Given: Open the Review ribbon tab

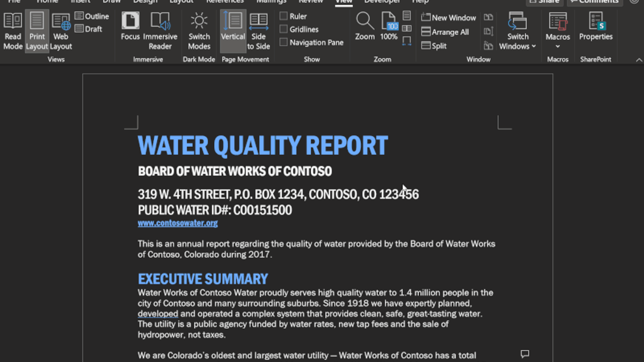Looking at the screenshot, I should click(310, 2).
